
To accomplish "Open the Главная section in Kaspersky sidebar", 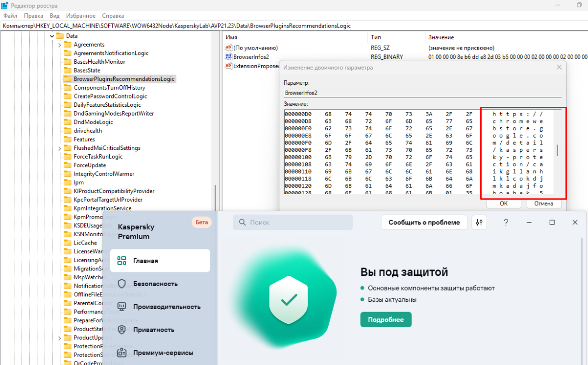I will (x=160, y=261).
